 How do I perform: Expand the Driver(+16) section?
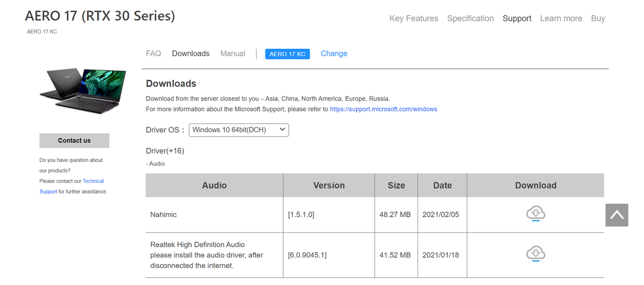click(165, 151)
